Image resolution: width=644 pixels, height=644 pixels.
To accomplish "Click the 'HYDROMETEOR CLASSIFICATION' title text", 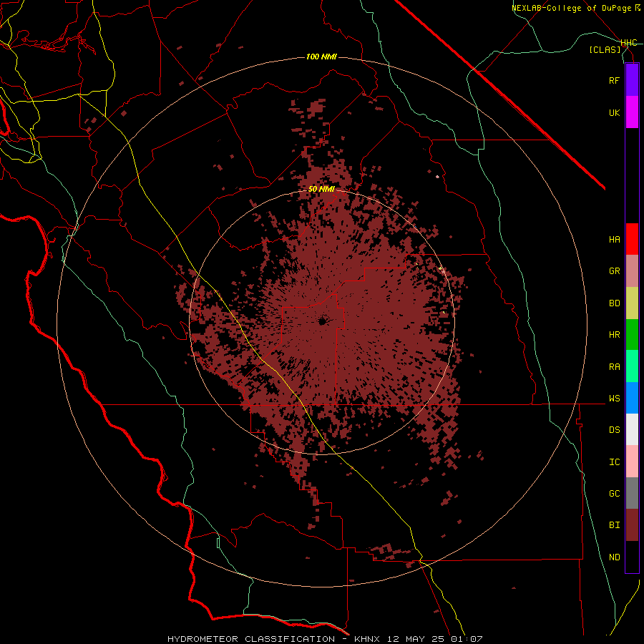I will tap(251, 639).
